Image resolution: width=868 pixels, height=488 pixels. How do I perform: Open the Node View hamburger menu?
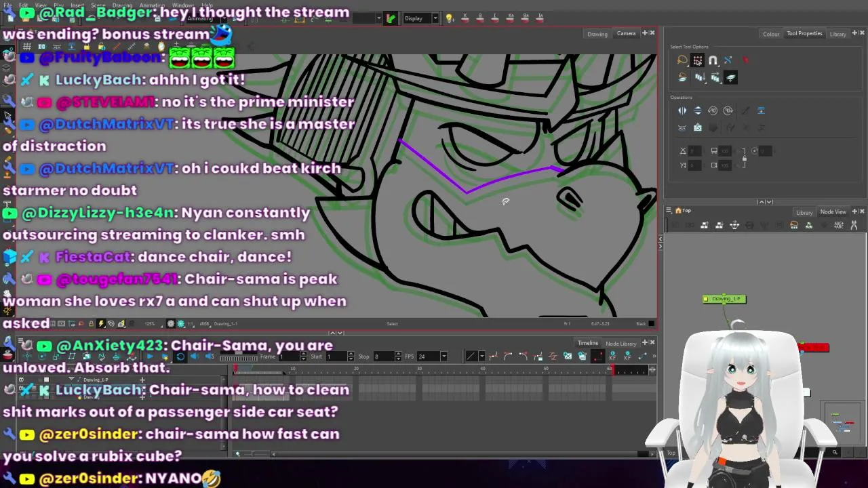(669, 211)
